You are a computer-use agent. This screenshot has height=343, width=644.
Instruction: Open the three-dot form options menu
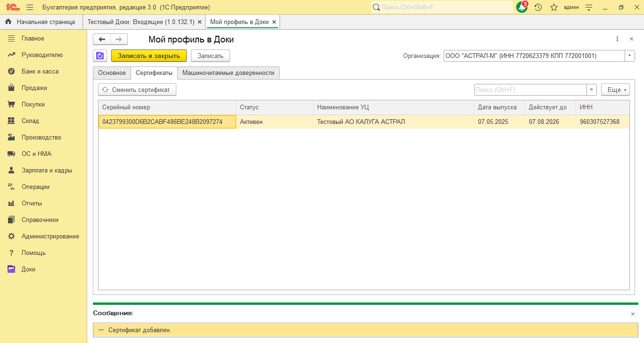(617, 39)
